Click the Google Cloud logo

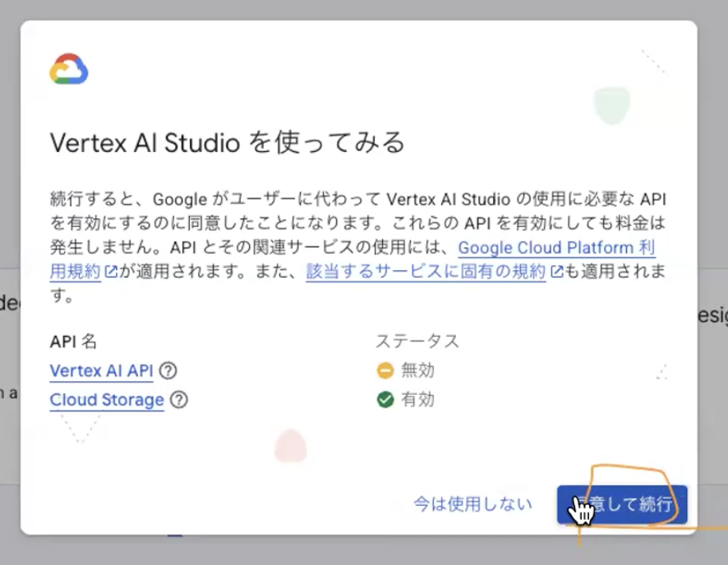pyautogui.click(x=70, y=69)
